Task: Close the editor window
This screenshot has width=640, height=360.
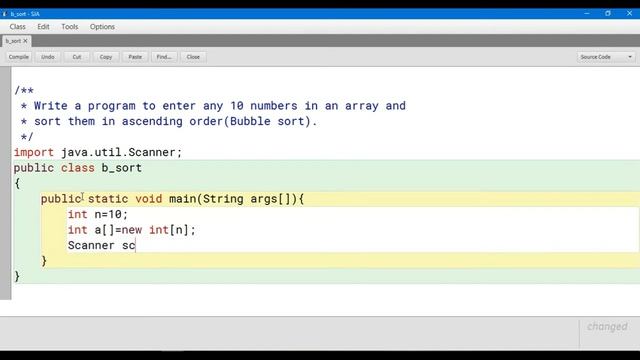Action: [x=629, y=13]
